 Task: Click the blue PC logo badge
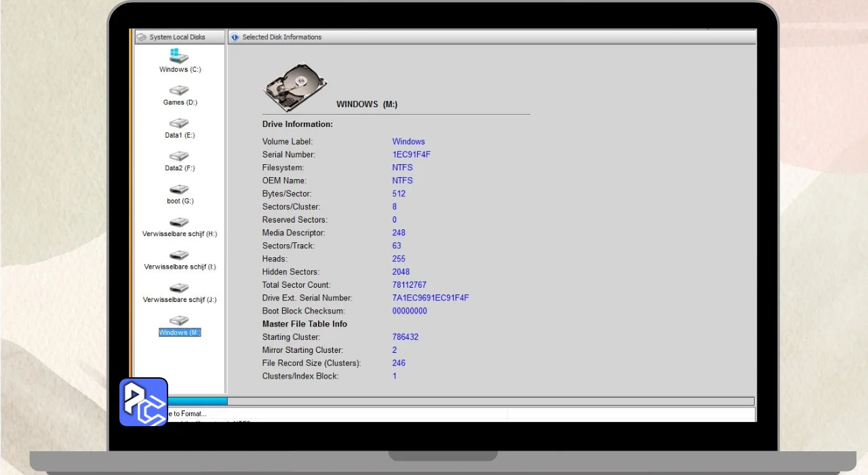(144, 402)
